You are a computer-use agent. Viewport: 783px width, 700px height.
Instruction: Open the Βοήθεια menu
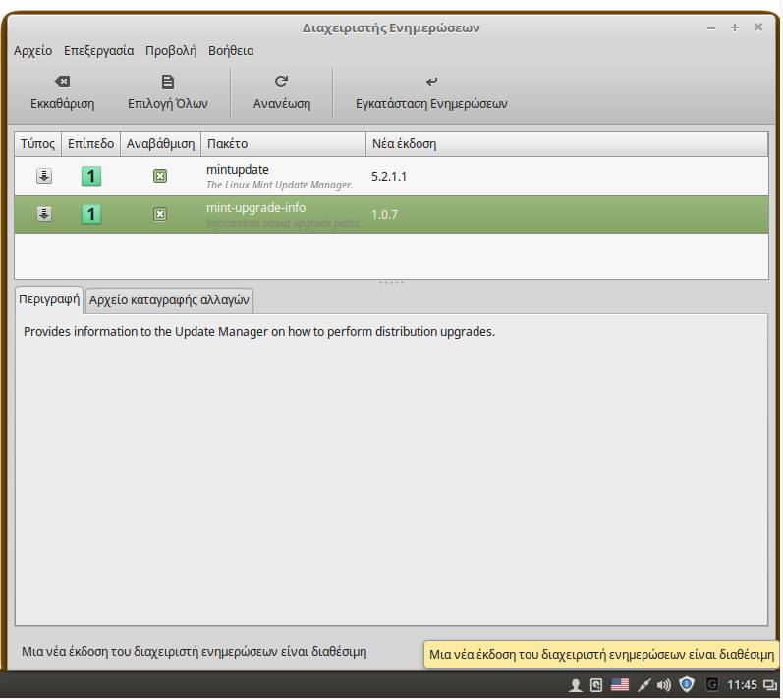pos(231,51)
